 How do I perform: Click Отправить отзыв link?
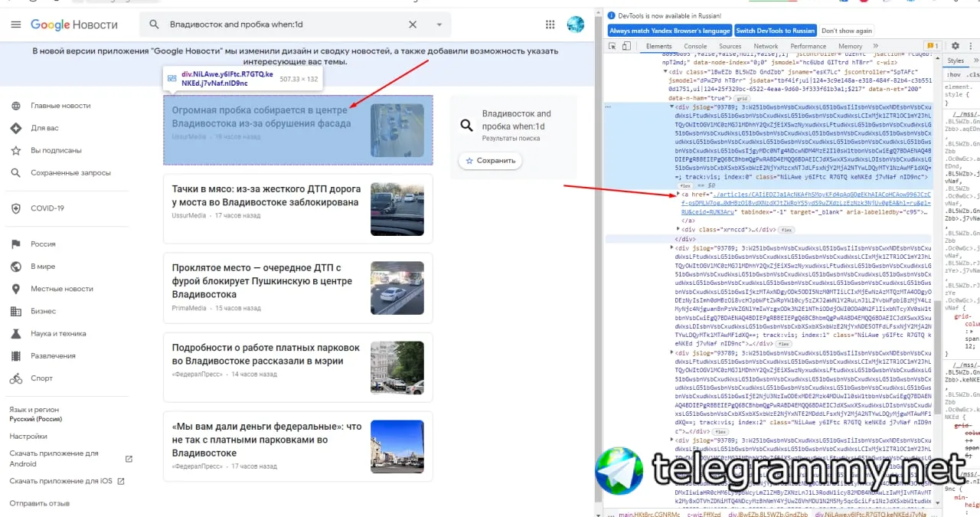(x=39, y=503)
